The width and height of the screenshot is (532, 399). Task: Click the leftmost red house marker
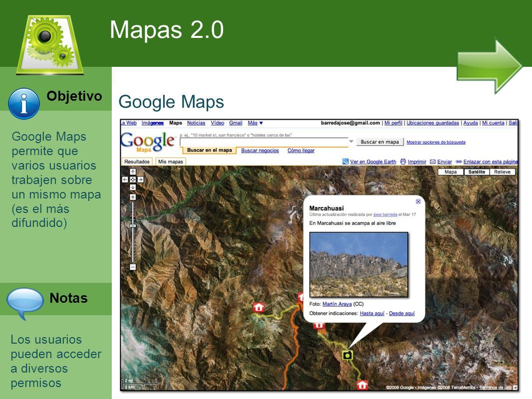click(259, 307)
